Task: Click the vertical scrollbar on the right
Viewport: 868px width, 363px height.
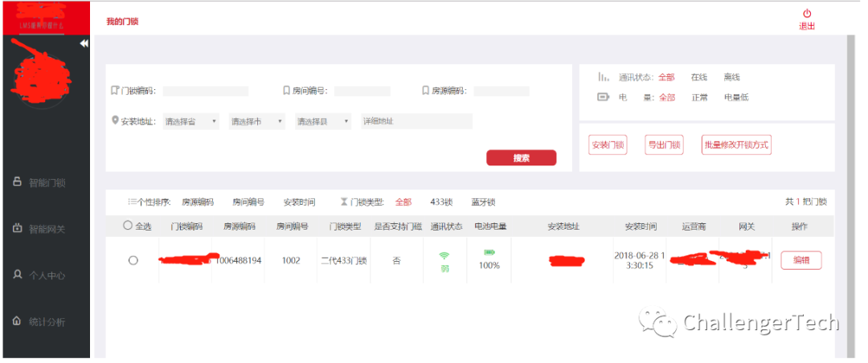Action: pos(851,197)
